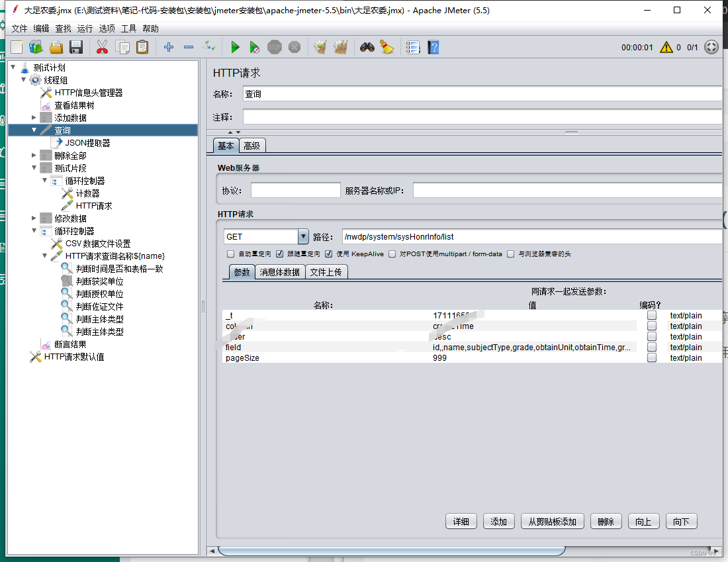Open the 文件 menu
728x562 pixels.
(x=19, y=28)
